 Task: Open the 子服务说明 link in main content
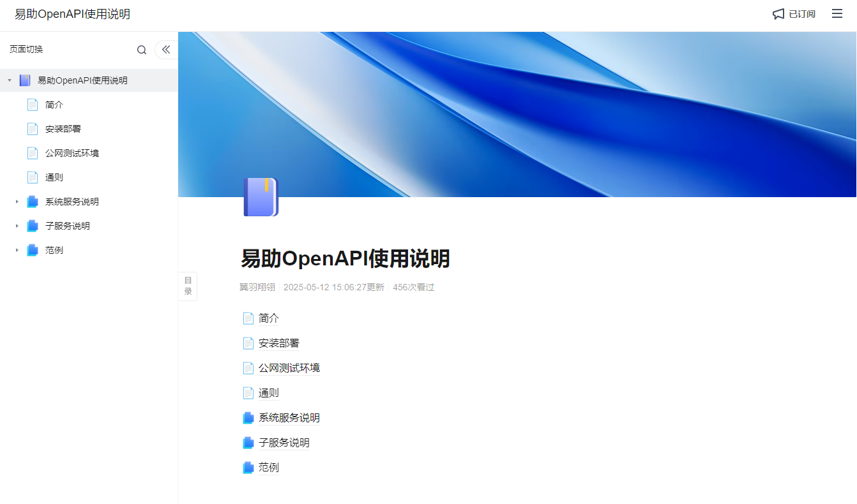click(284, 443)
